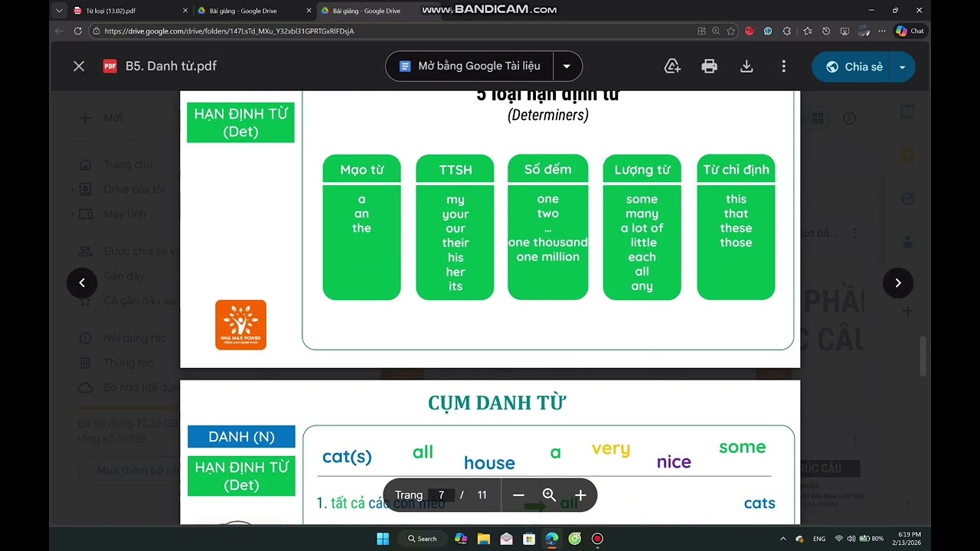Open Bandicam recorder from the taskbar
The height and width of the screenshot is (551, 980).
(x=597, y=539)
